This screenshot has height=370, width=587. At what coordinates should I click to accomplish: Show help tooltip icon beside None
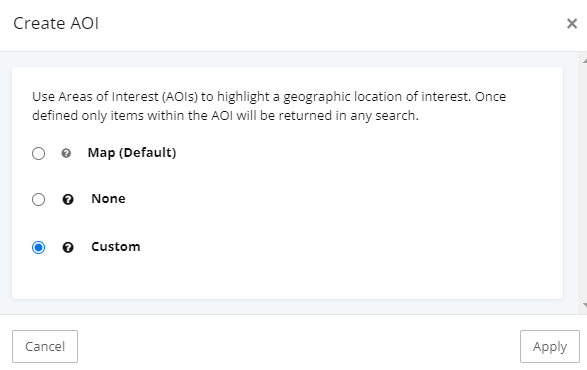coord(68,199)
